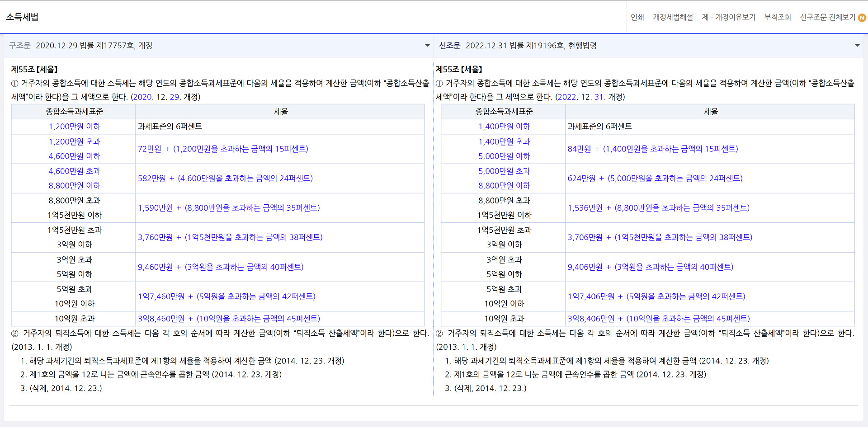Click the 소득세법 title
The width and height of the screenshot is (868, 428).
[22, 17]
